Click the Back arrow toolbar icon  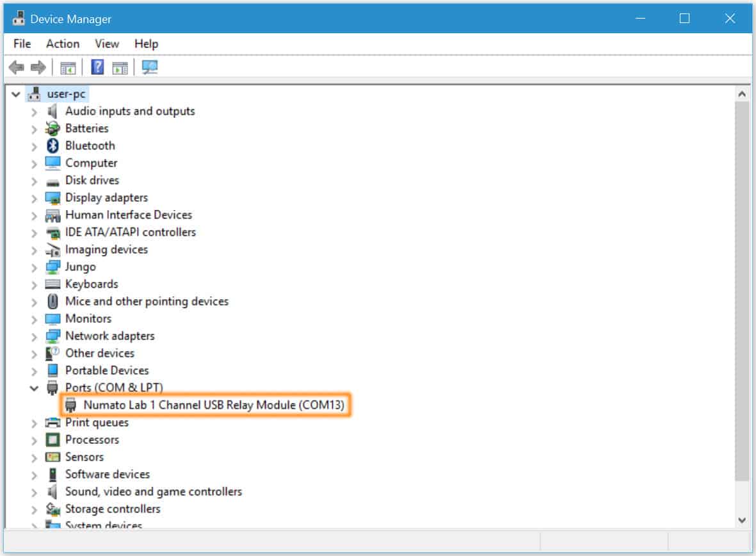17,67
